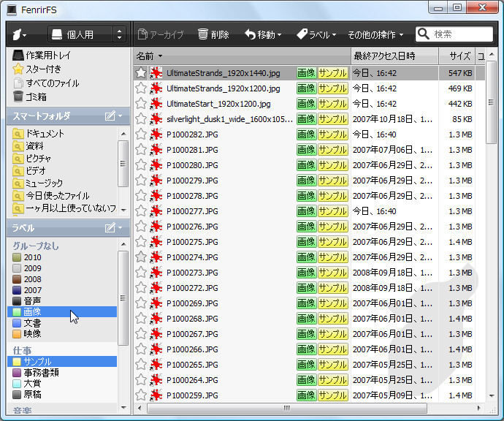
Task: Star UltimateStrands_1920x1440.jpg
Action: [141, 73]
